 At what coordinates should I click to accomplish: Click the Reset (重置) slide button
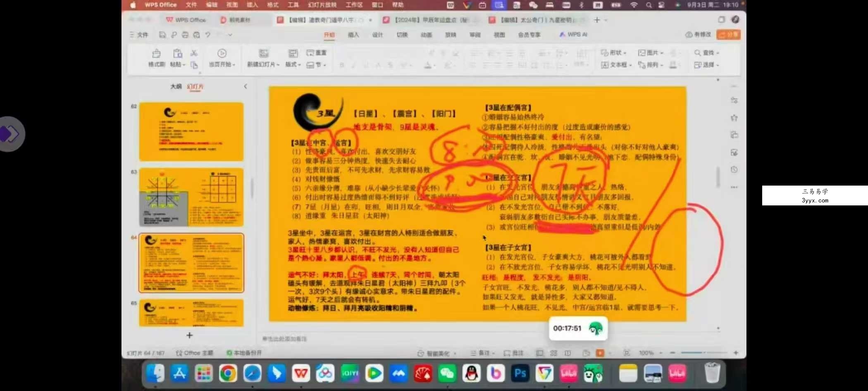[316, 53]
